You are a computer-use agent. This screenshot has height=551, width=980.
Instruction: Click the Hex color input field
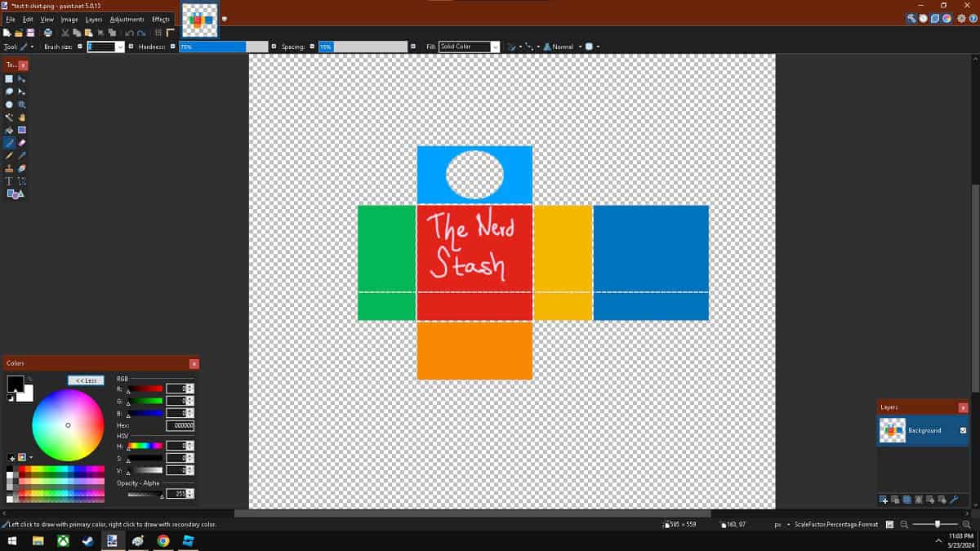coord(181,425)
